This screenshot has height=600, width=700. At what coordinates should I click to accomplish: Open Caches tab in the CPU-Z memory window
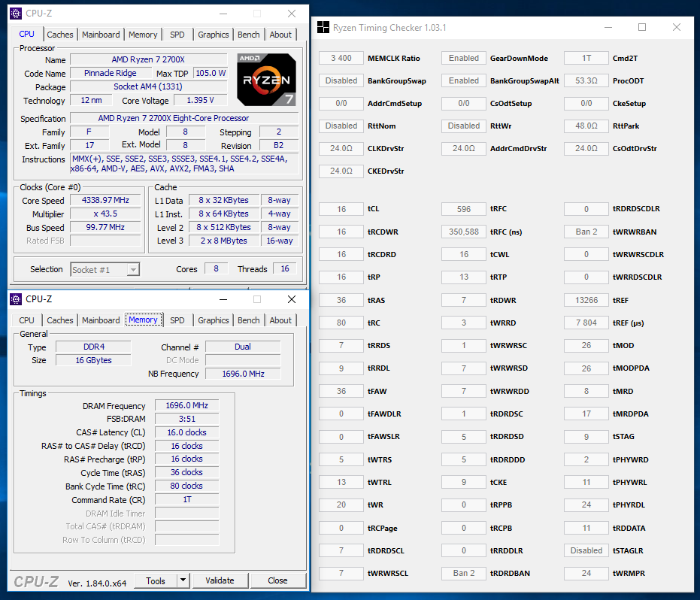[60, 320]
